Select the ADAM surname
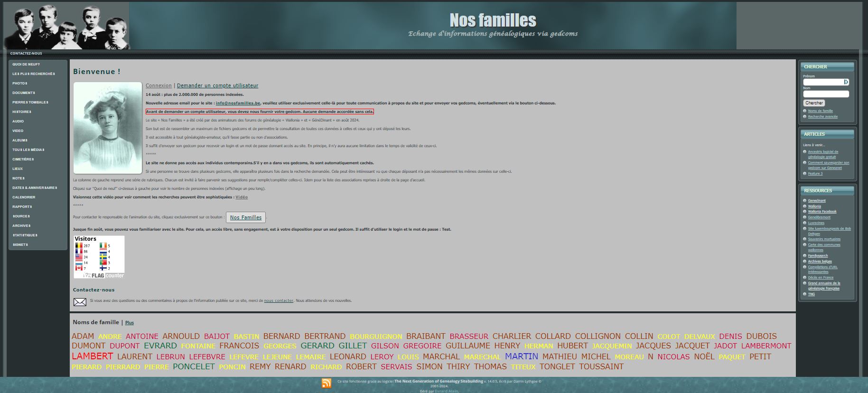Image resolution: width=868 pixels, height=393 pixels. [83, 336]
